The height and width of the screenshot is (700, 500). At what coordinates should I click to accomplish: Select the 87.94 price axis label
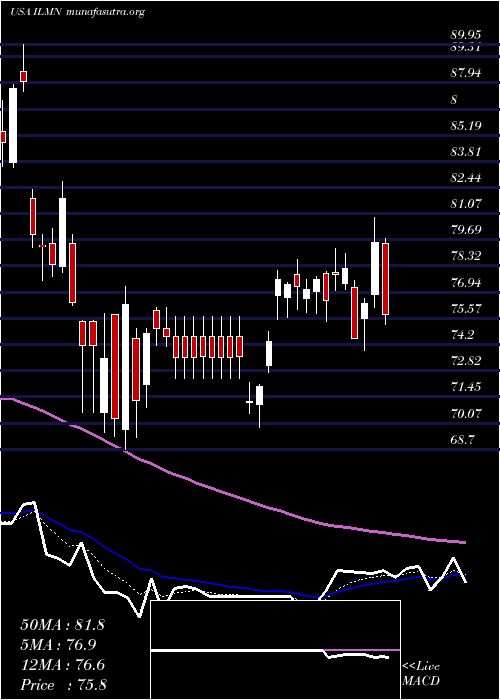pos(467,72)
